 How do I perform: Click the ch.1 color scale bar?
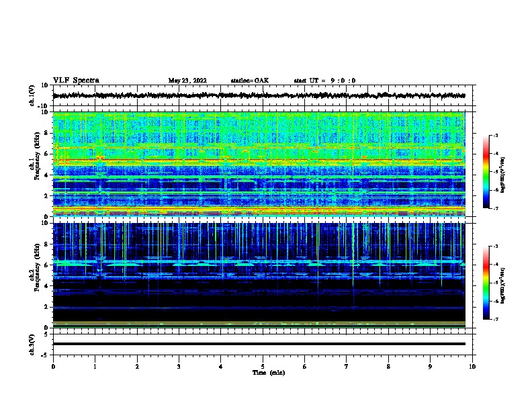click(486, 172)
